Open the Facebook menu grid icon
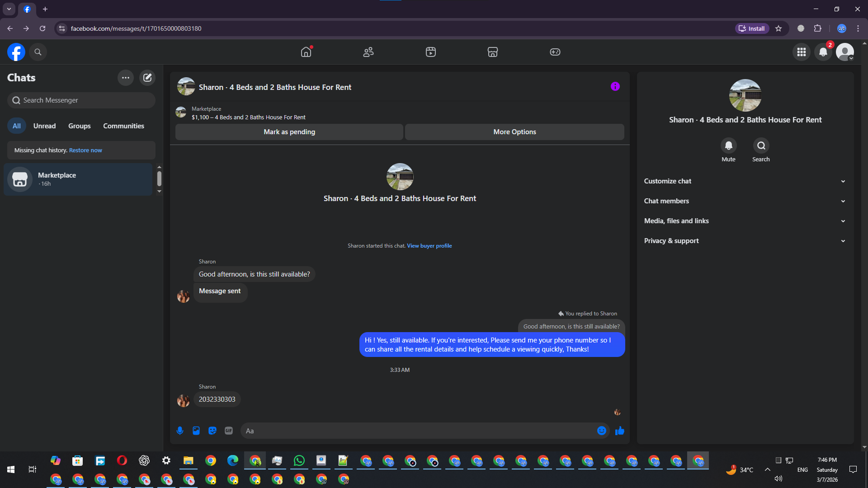Viewport: 868px width, 488px height. click(x=802, y=52)
